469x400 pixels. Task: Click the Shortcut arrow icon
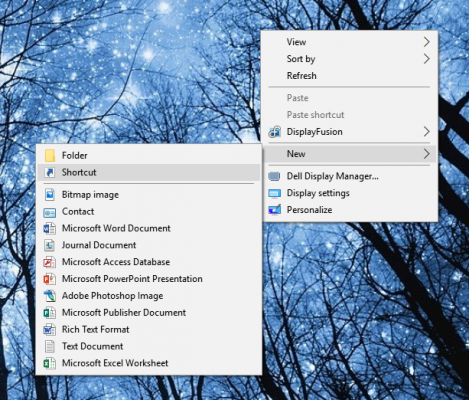(x=50, y=172)
